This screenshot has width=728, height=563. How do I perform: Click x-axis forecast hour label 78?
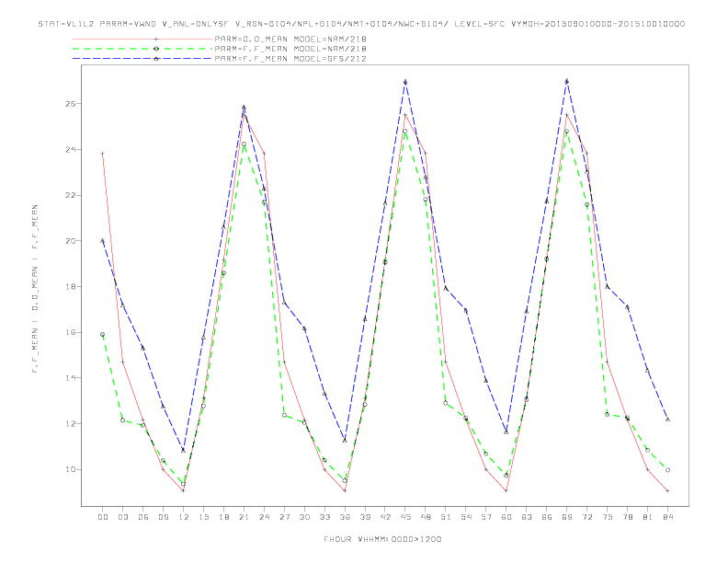click(x=628, y=517)
